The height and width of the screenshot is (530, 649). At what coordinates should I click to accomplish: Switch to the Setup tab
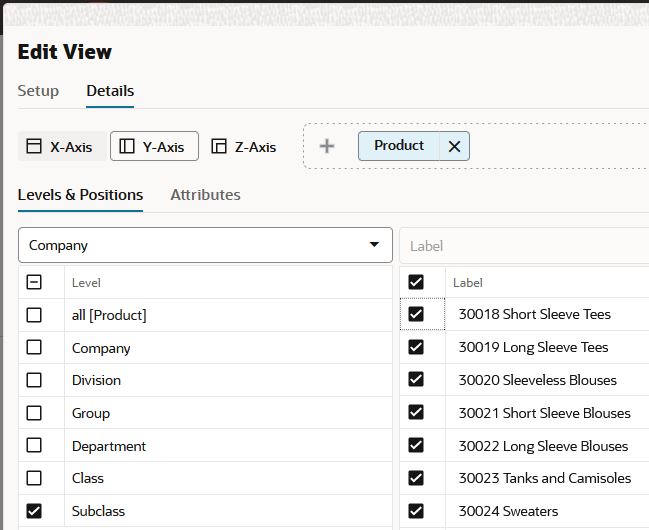coord(38,91)
